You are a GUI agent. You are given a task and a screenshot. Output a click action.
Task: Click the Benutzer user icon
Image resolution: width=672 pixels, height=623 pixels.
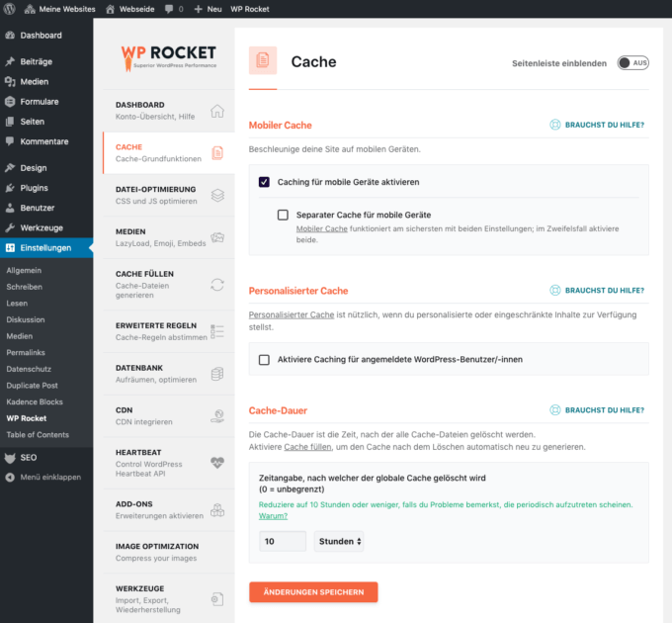tap(10, 208)
